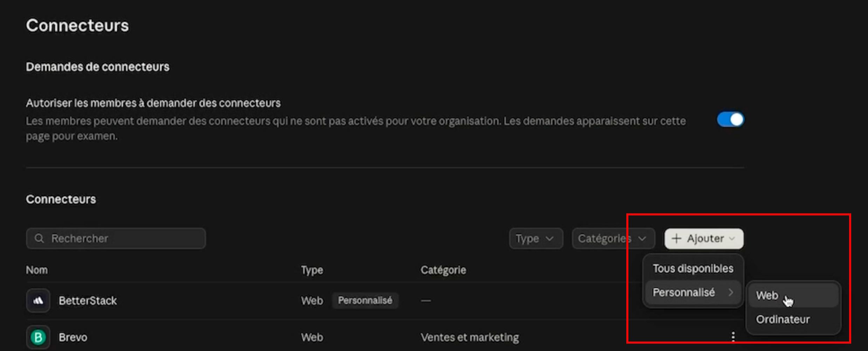
Task: Click the BetterStack connector icon
Action: [38, 301]
